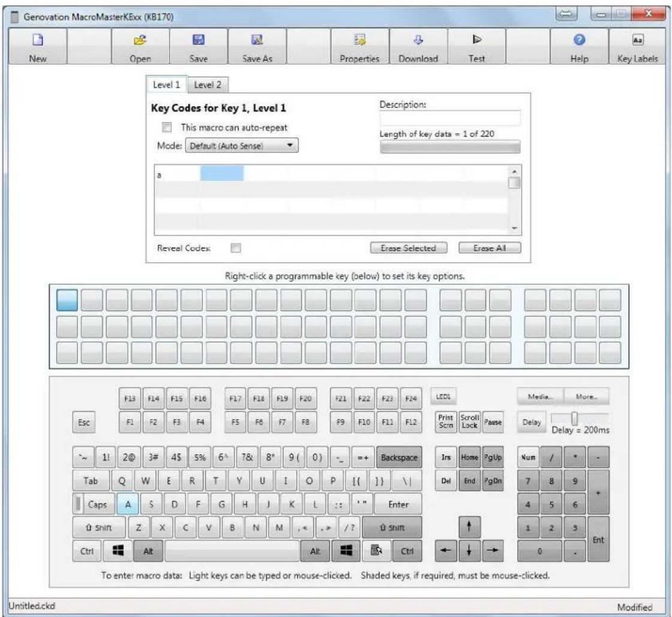Screen dimensions: 672x617
Task: Click the LED1 key
Action: tap(443, 396)
